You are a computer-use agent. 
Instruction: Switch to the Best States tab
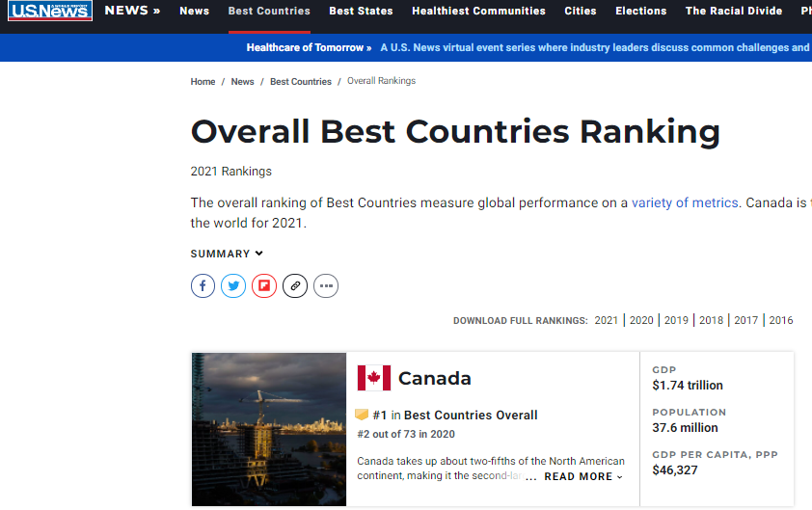[361, 12]
